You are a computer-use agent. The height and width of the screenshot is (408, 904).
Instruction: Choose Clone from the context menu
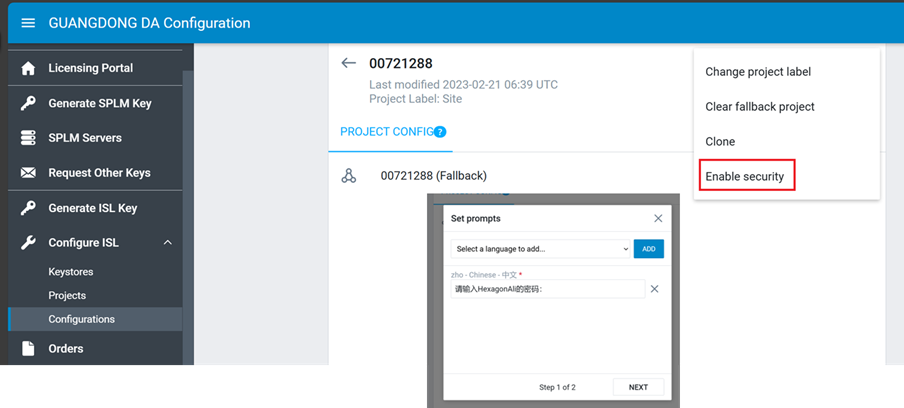[x=720, y=142]
